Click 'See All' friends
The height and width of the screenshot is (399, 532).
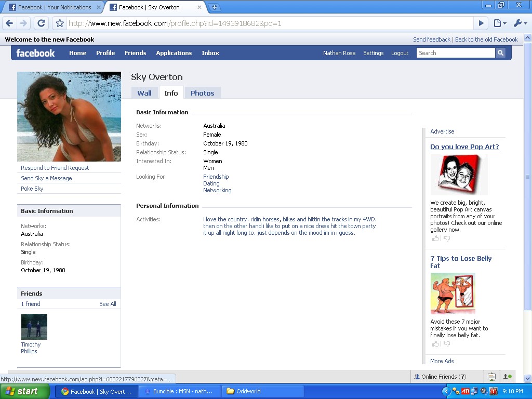point(108,303)
